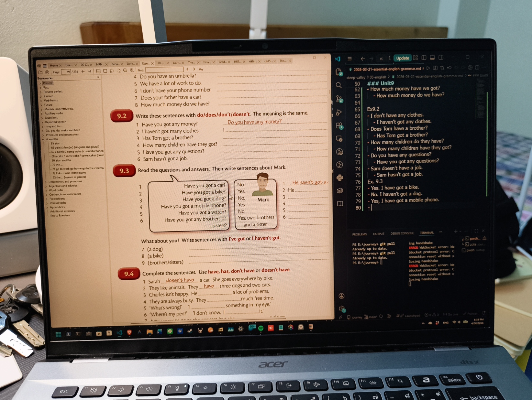Toggle VS Code secondary sidebar
532x400 pixels.
click(x=441, y=57)
